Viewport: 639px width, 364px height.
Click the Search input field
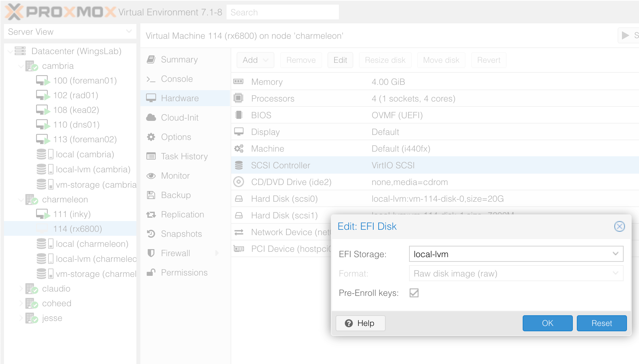(x=283, y=12)
